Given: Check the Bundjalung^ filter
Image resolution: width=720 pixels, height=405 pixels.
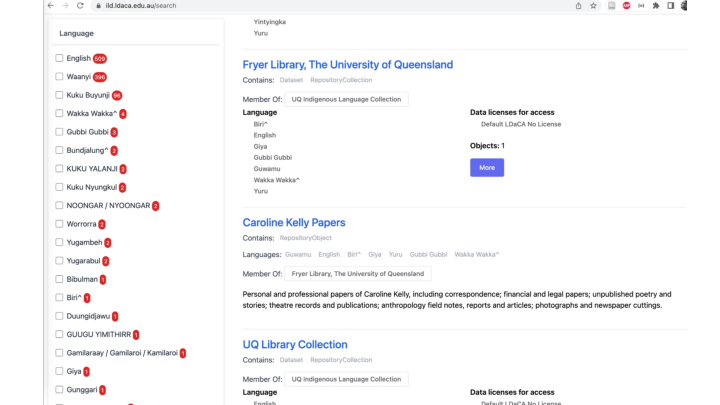Looking at the screenshot, I should tap(59, 150).
